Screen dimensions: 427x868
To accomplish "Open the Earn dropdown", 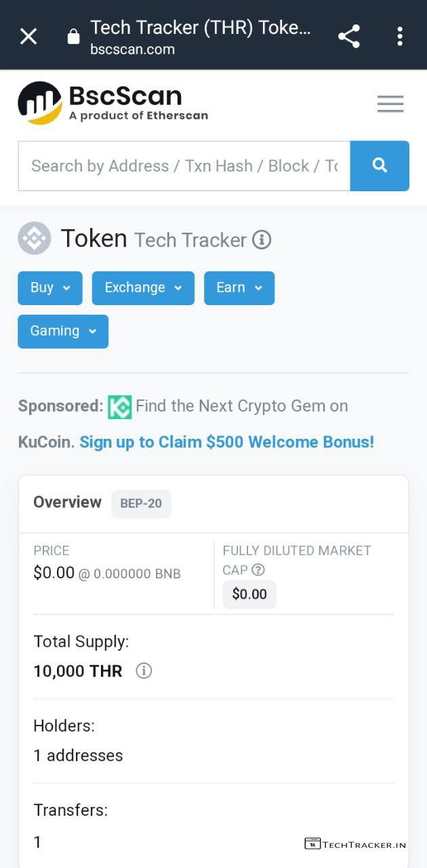I will (x=239, y=288).
